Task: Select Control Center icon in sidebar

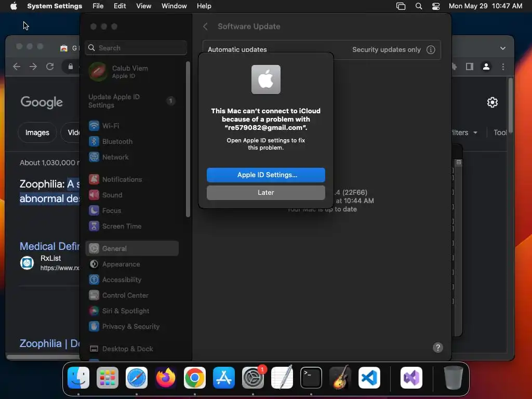Action: tap(94, 295)
